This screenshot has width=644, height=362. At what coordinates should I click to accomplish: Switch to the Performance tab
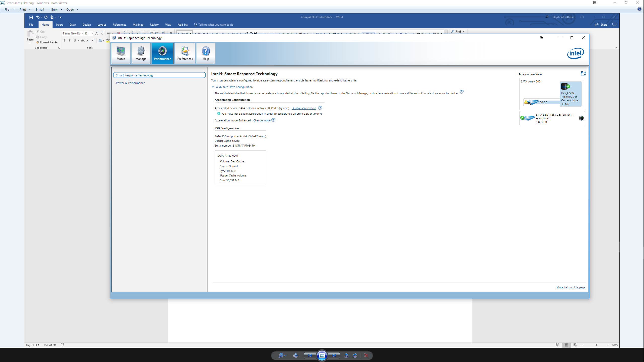coord(163,53)
